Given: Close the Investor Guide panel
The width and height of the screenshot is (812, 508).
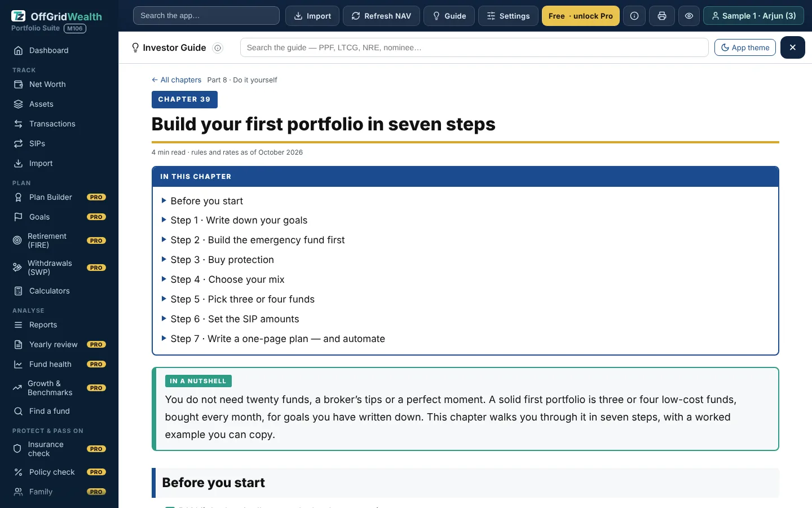Looking at the screenshot, I should click(793, 47).
